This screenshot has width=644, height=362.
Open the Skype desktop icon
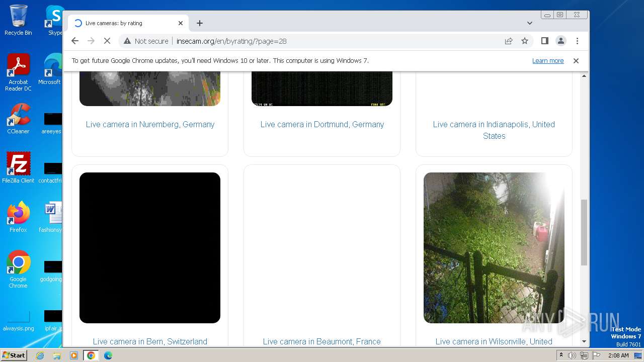54,20
